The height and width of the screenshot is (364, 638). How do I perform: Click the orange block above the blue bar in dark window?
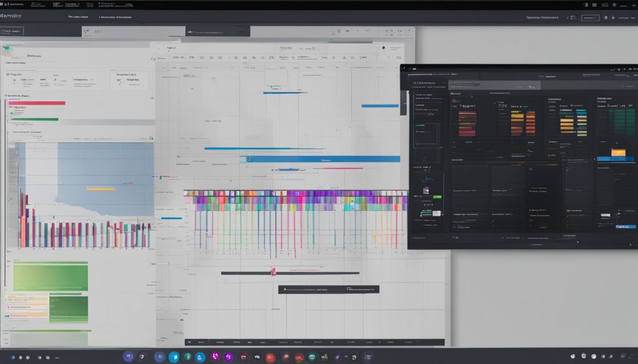[x=618, y=152]
